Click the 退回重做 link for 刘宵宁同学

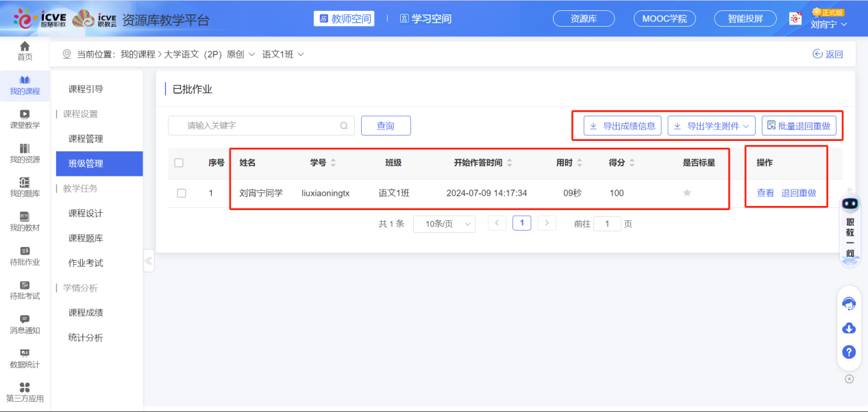click(x=799, y=193)
